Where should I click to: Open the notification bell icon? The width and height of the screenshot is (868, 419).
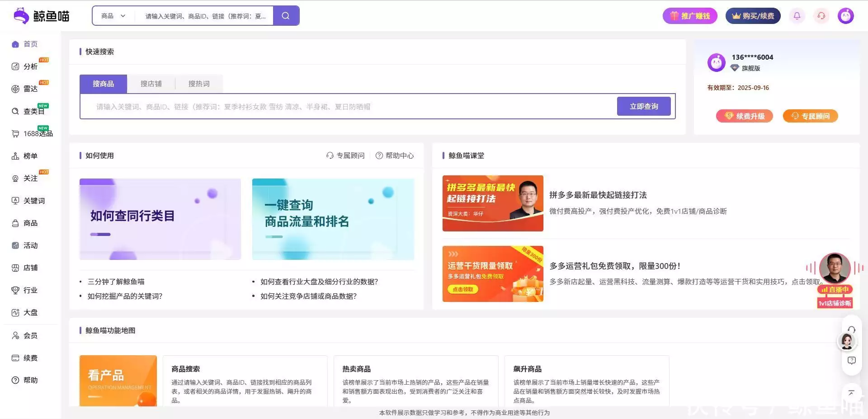pyautogui.click(x=797, y=16)
